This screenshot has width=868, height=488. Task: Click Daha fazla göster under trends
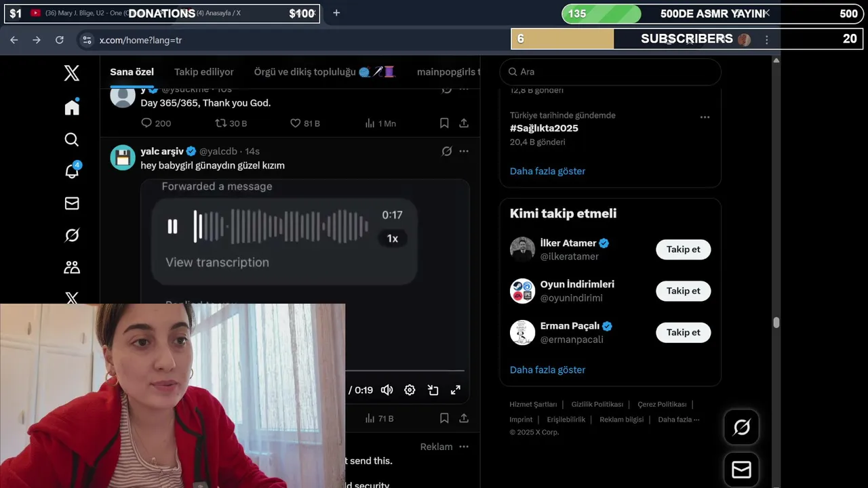pyautogui.click(x=547, y=171)
